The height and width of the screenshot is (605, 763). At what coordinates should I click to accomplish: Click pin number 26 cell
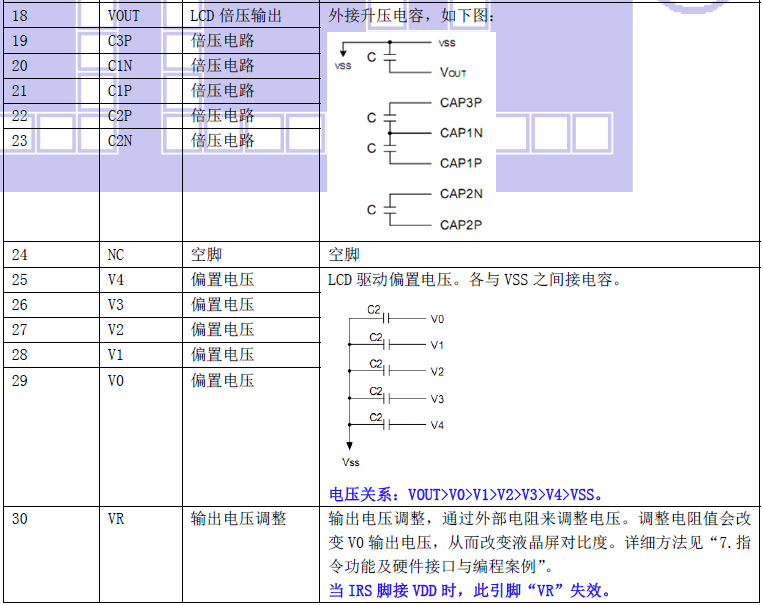point(51,305)
